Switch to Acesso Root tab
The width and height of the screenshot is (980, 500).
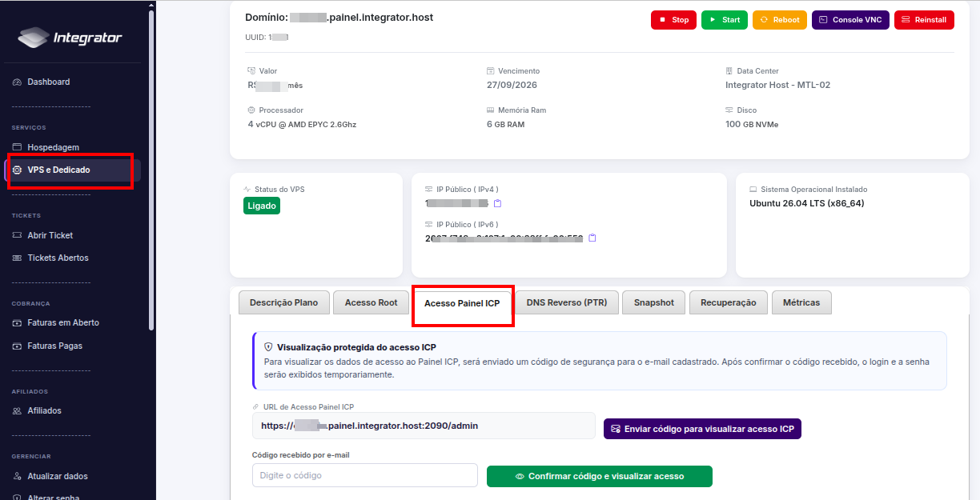click(x=371, y=302)
